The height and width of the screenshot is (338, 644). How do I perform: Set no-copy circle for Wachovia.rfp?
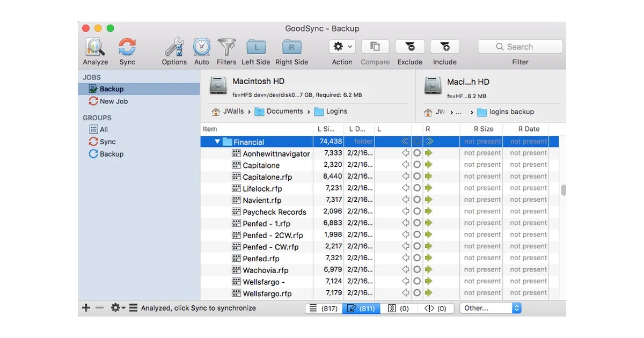[417, 270]
